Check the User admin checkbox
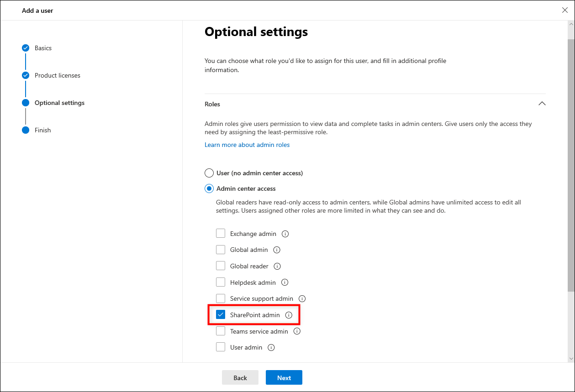Screen dimensions: 575x392 tap(221, 347)
